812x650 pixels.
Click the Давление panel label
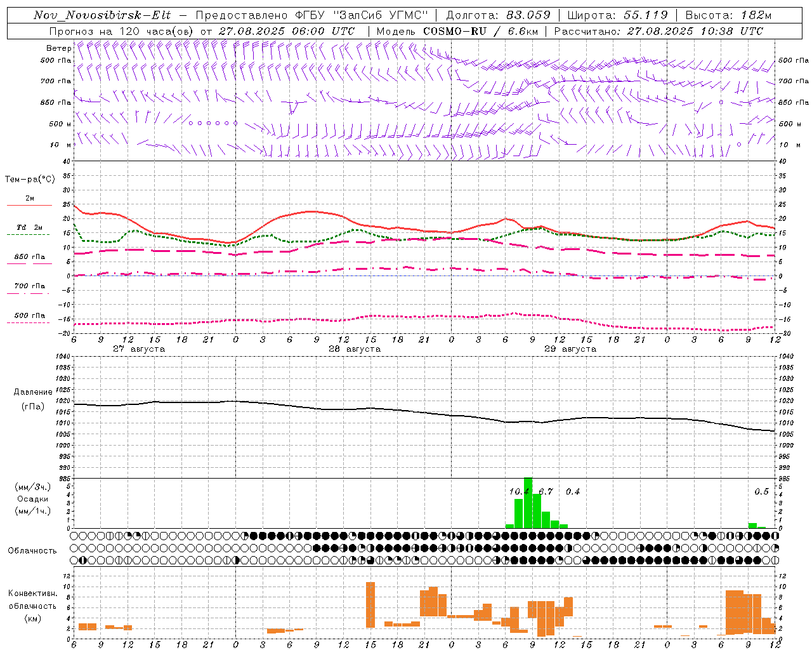[x=32, y=392]
